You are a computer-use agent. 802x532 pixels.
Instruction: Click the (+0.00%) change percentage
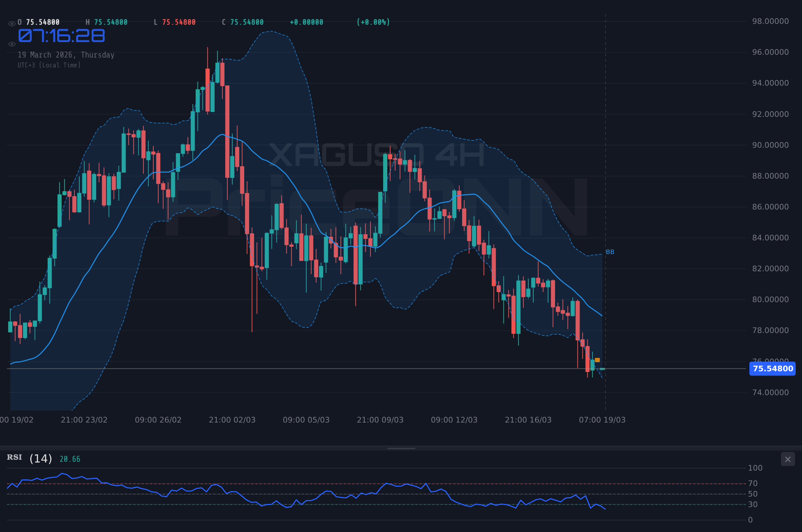pos(373,22)
